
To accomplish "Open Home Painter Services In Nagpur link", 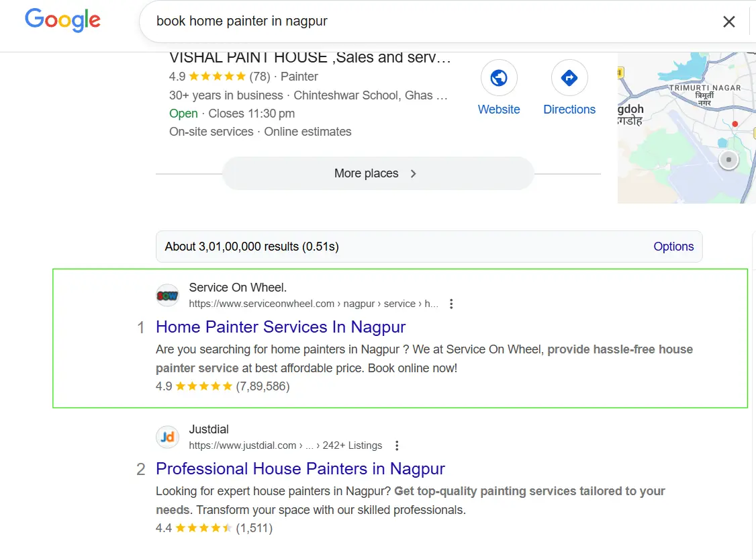I will click(x=281, y=327).
